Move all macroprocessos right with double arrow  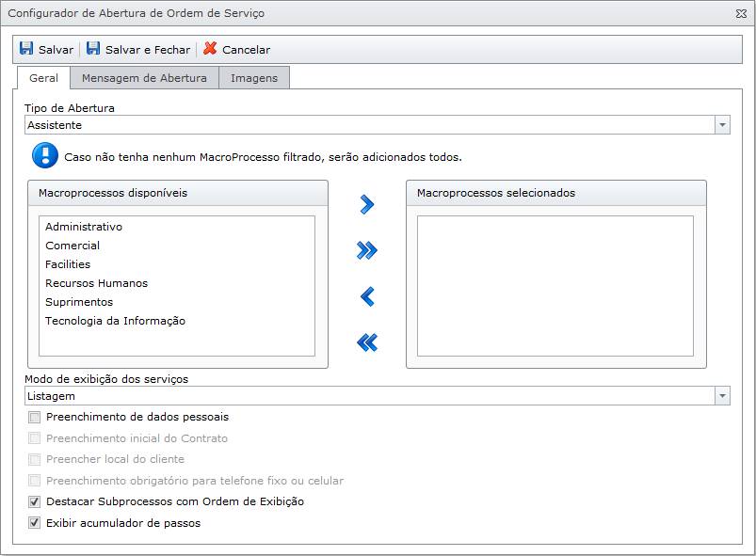tap(367, 250)
